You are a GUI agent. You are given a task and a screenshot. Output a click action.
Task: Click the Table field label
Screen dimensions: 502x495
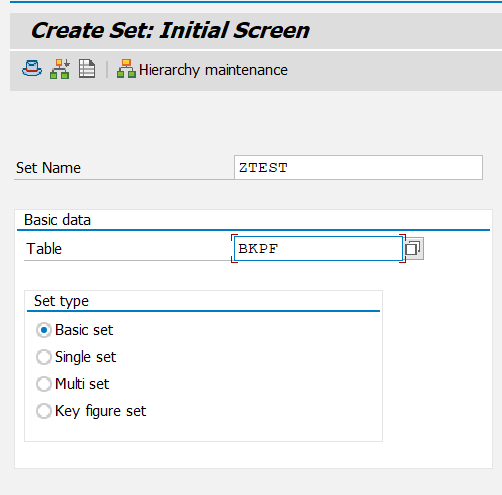click(44, 249)
